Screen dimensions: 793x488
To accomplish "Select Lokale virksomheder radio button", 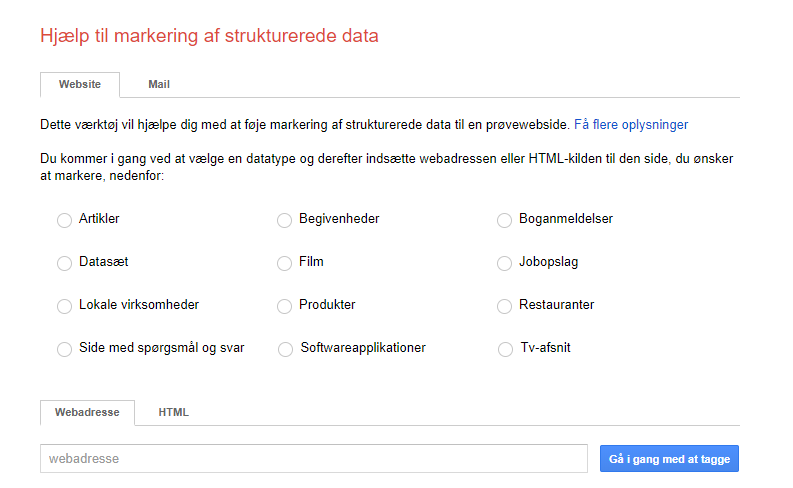I will [x=65, y=306].
